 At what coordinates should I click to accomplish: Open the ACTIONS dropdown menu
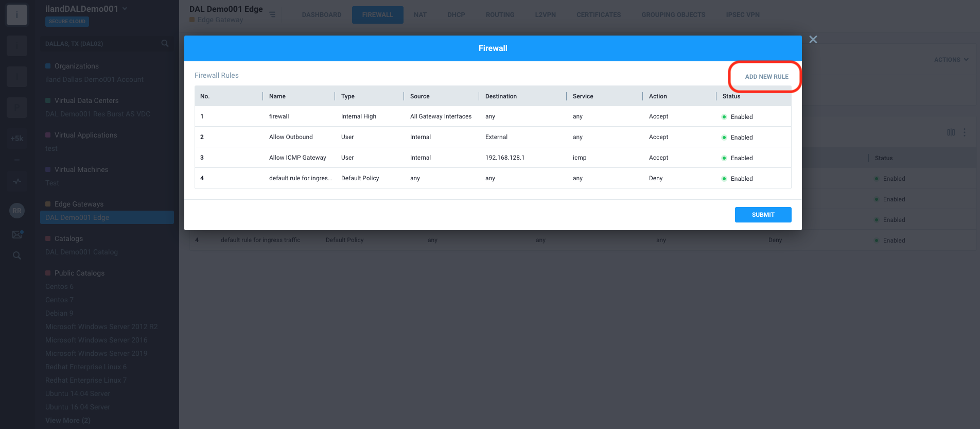click(951, 60)
